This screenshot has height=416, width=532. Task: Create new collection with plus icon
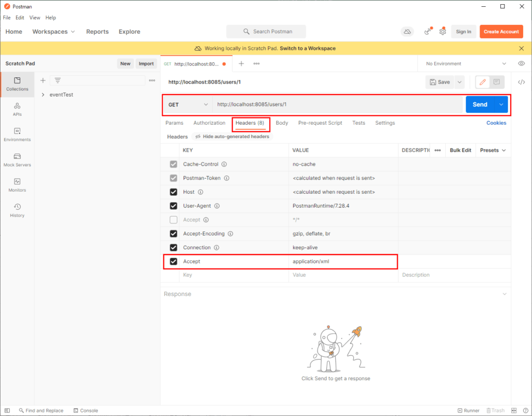pyautogui.click(x=43, y=80)
